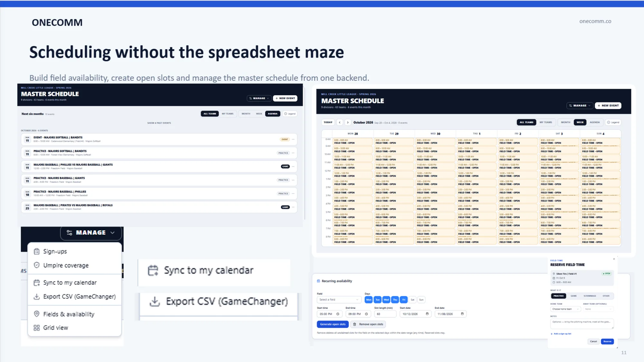Advance to next week with right chevron
Screen dimensions: 644x362
tap(348, 122)
